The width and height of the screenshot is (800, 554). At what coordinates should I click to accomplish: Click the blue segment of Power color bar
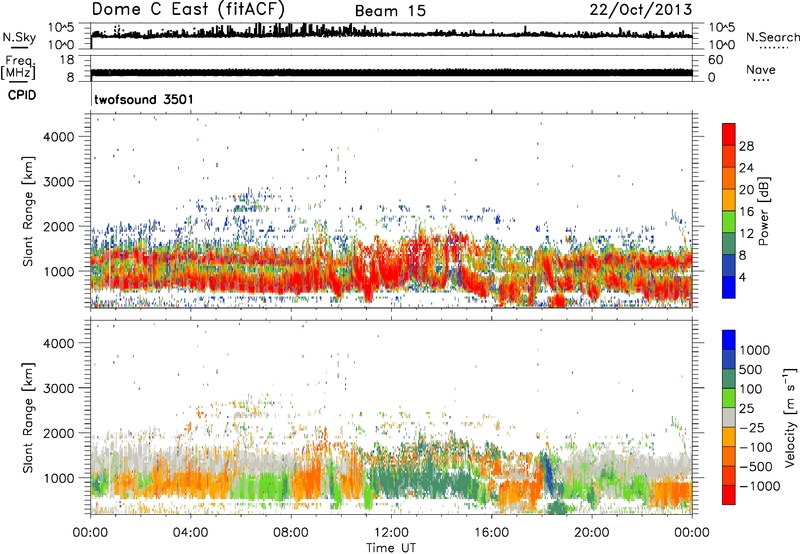click(729, 287)
